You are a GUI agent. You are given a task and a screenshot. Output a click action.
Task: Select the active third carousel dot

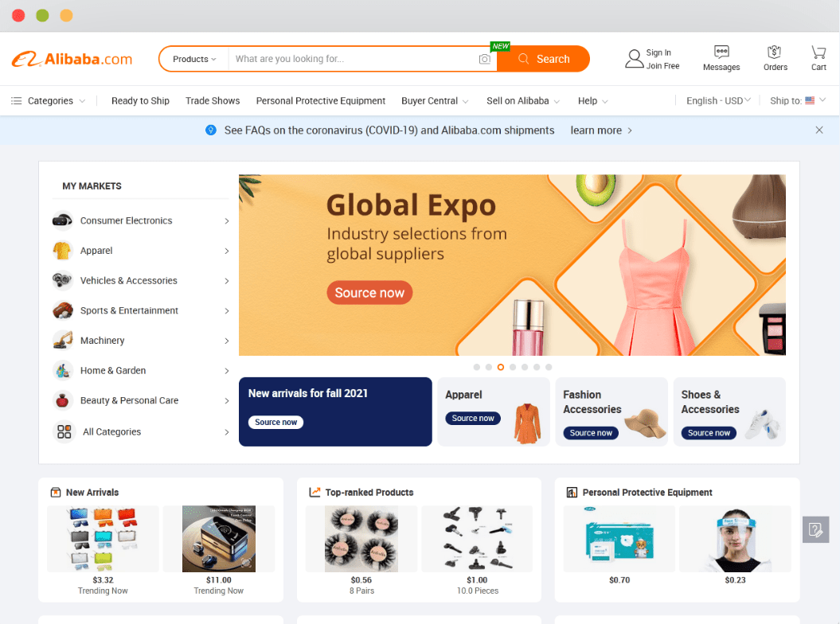click(500, 367)
